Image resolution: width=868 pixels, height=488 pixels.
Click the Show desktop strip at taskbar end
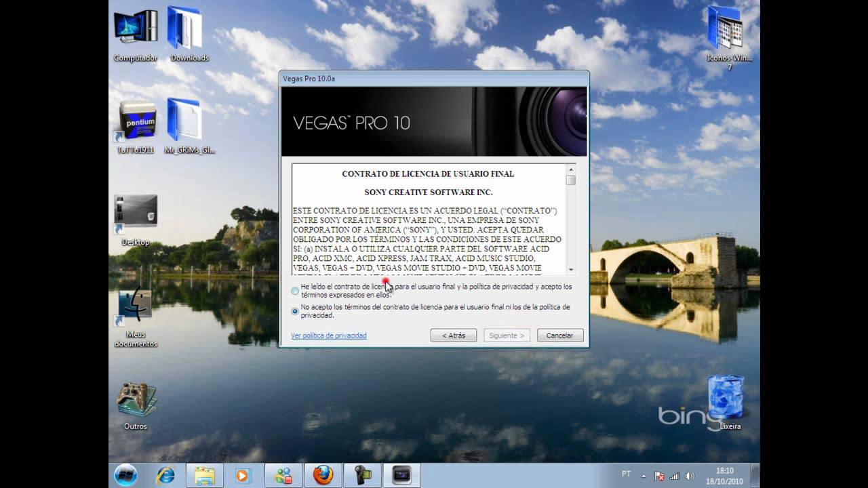click(755, 475)
